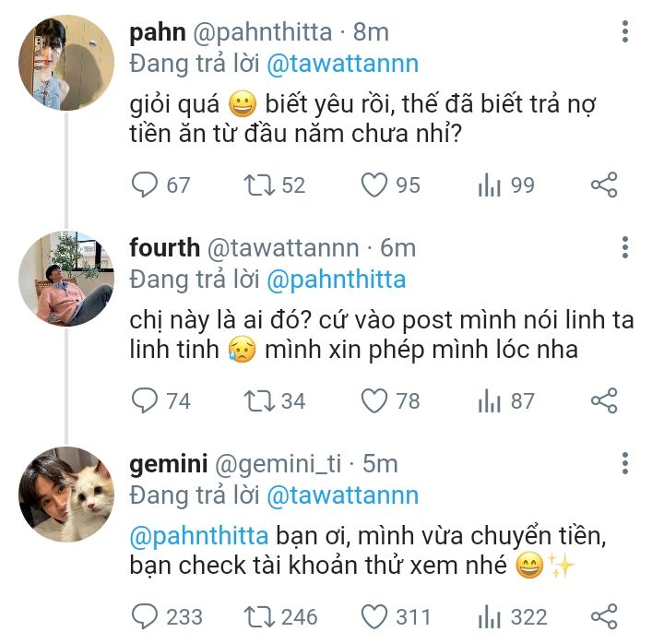The width and height of the screenshot is (664, 644).
Task: Share fourth's tweet
Action: pos(604,400)
